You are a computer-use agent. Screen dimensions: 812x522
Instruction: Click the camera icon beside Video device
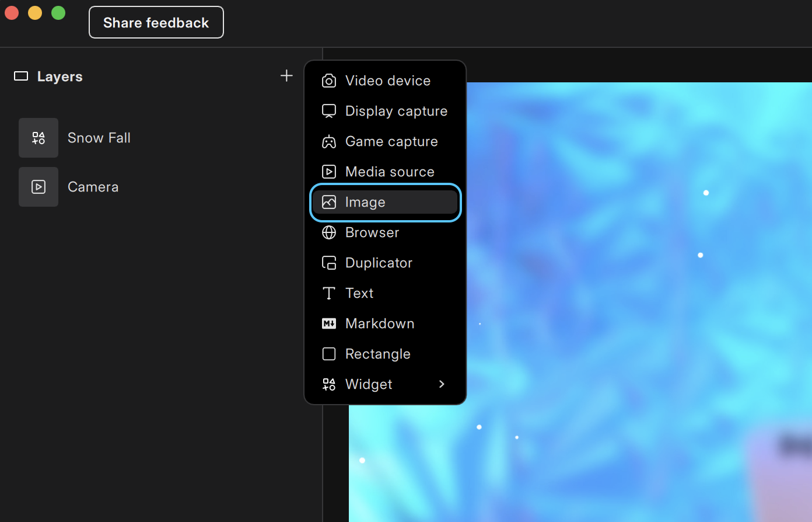[x=329, y=81]
